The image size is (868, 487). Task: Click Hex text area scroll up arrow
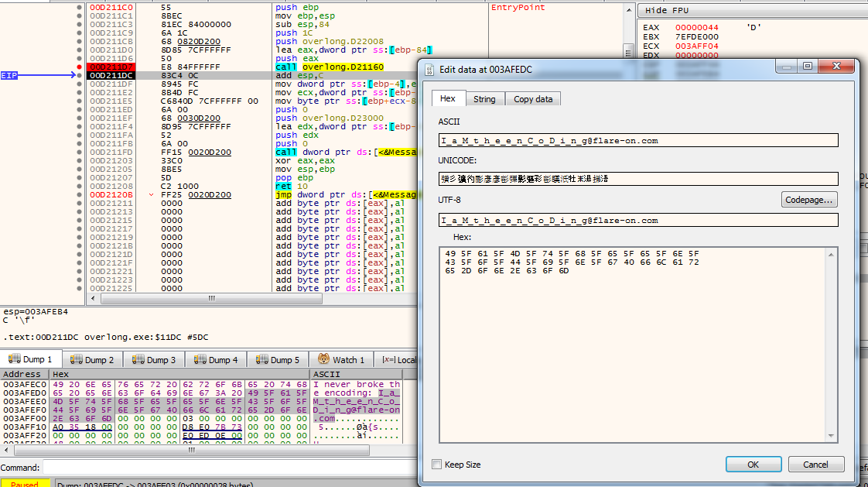click(x=831, y=254)
